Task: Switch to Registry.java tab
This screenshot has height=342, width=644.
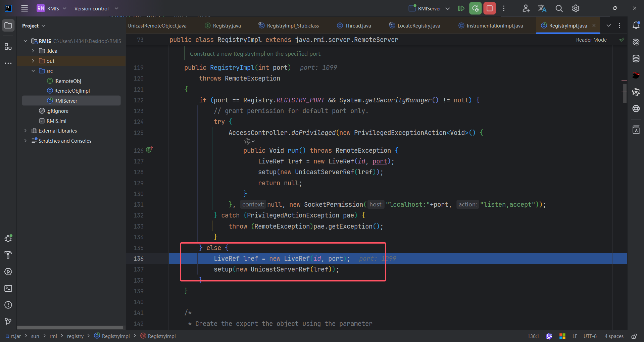Action: (x=223, y=26)
